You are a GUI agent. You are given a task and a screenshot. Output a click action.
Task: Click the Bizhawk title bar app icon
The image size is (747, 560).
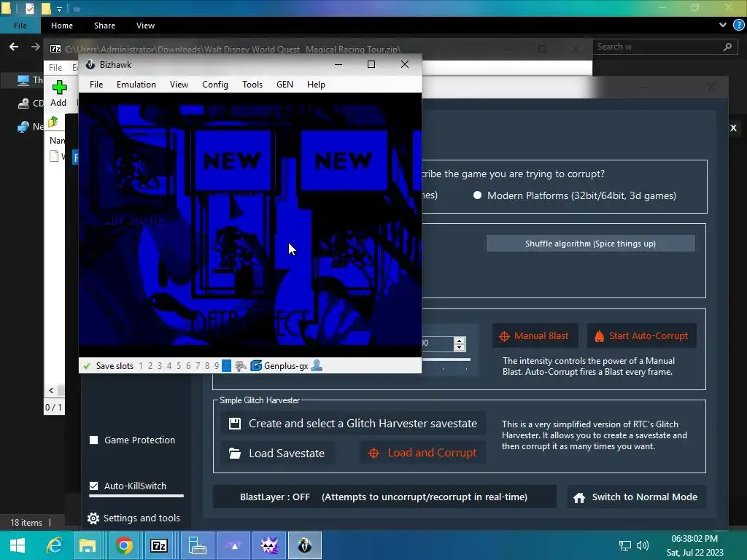click(90, 64)
